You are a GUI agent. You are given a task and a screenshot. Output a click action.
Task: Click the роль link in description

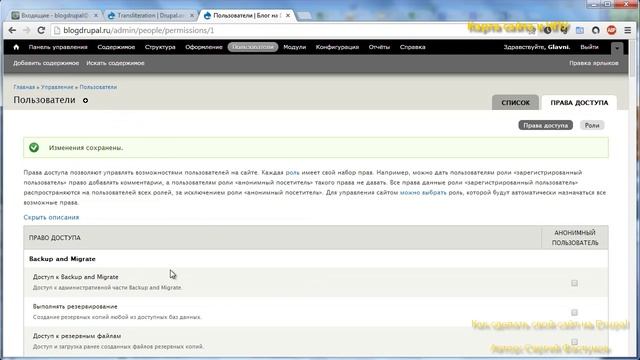coord(292,173)
